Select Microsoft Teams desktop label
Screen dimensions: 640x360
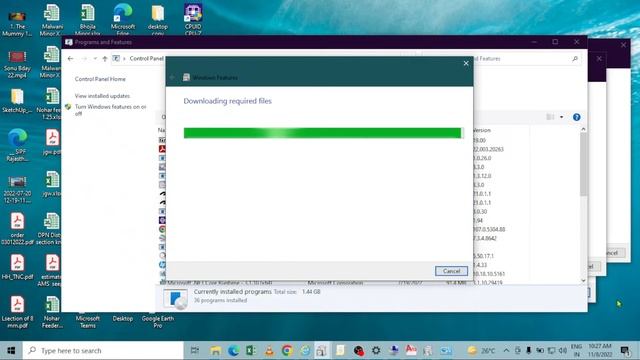[x=87, y=322]
